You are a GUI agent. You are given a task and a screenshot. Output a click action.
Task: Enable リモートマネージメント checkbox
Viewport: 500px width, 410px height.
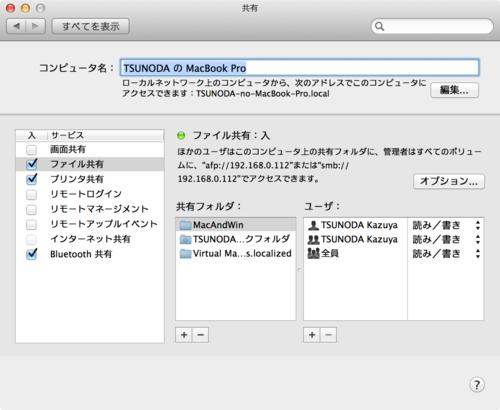[32, 209]
